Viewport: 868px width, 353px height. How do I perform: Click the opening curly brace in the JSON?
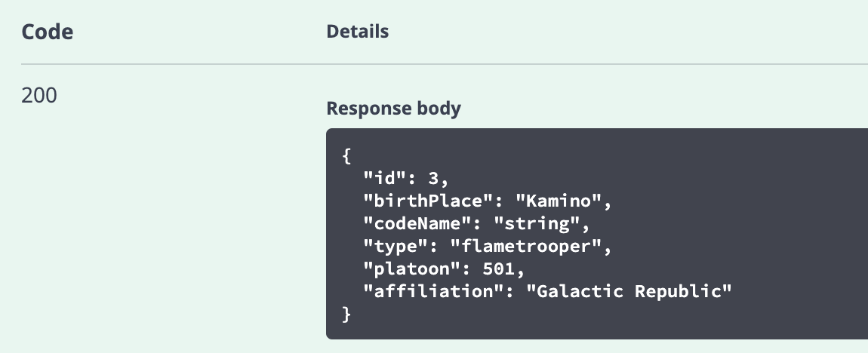click(x=346, y=156)
